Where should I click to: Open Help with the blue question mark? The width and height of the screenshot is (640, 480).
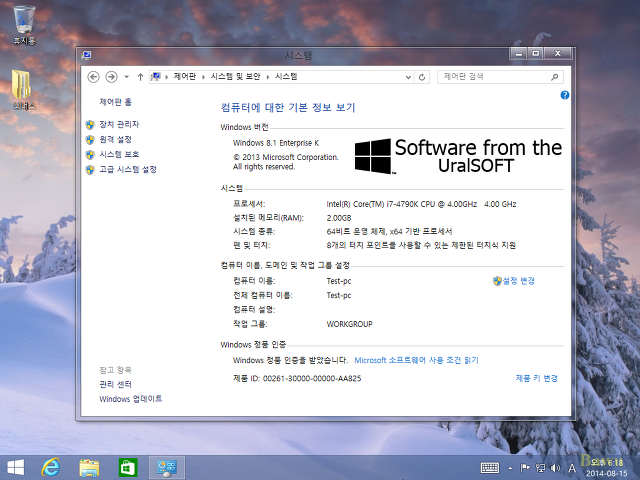pos(565,95)
